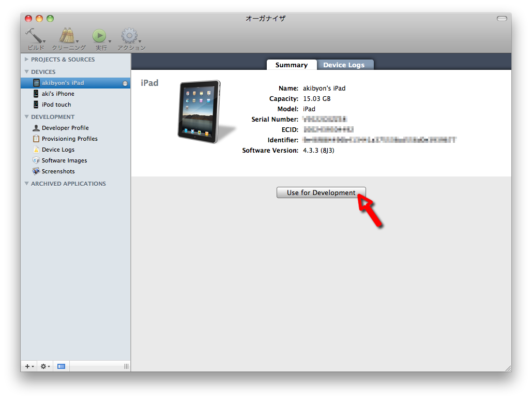Toggle the sidebar view button at bottom
Screen dimensions: 532x400
62,366
